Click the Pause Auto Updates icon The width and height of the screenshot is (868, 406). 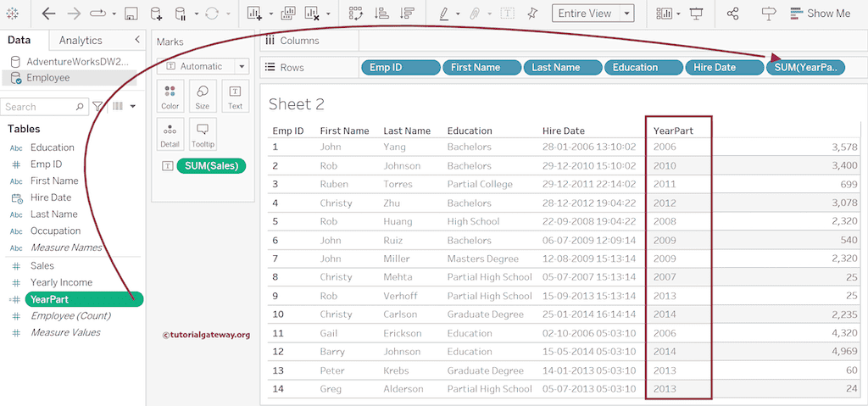pyautogui.click(x=181, y=14)
